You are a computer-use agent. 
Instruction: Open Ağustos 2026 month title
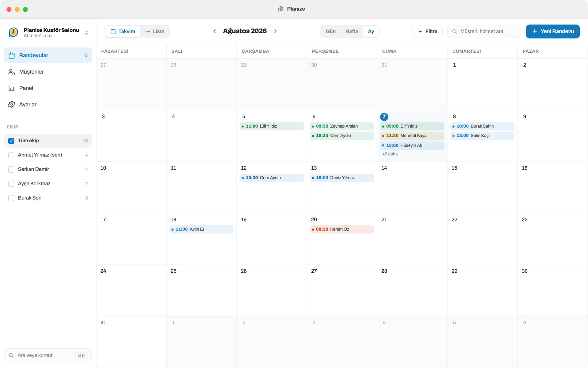point(245,31)
